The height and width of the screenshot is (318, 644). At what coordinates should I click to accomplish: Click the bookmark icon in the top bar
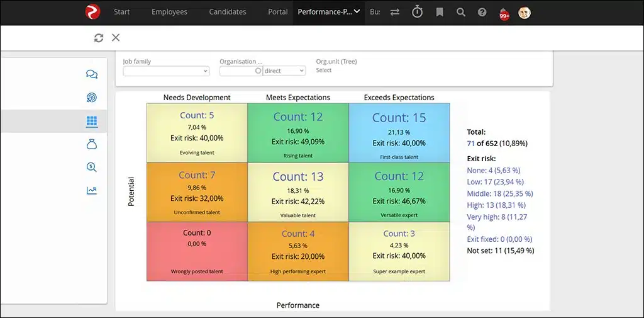pos(440,12)
